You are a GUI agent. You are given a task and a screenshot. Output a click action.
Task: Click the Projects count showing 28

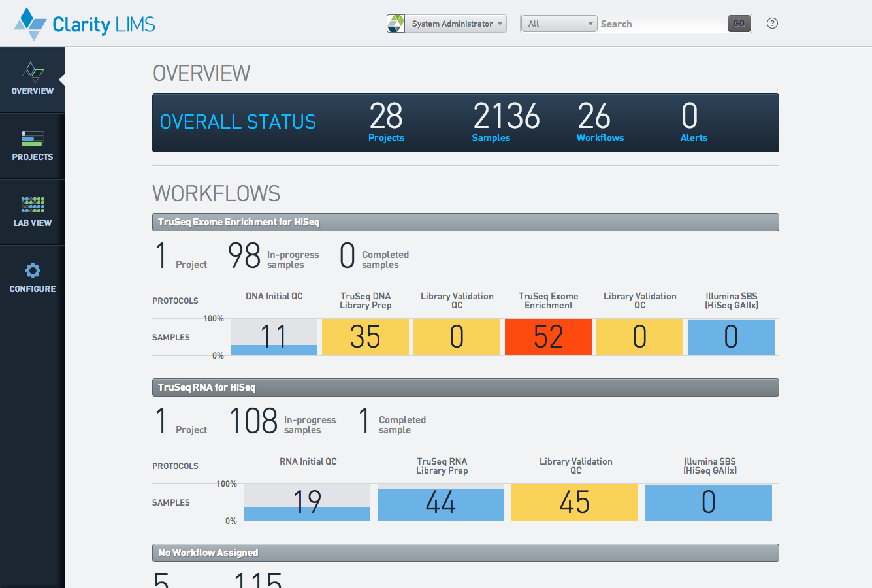[x=386, y=122]
